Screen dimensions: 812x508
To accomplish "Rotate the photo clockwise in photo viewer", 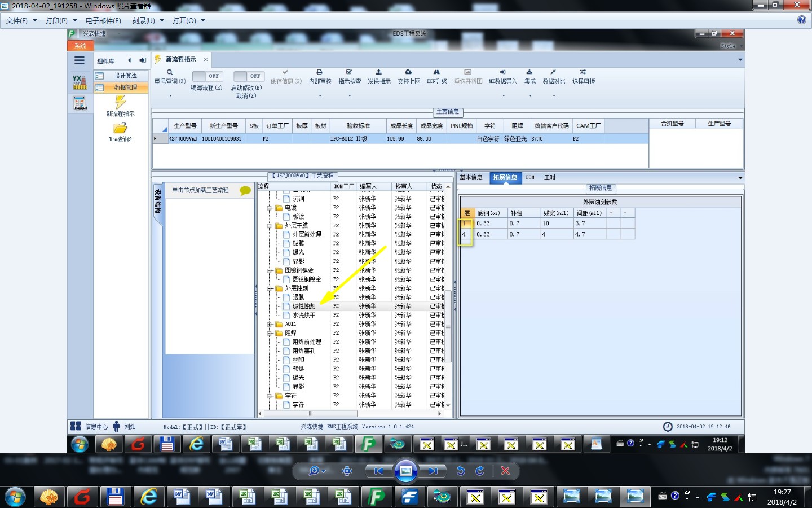I will [480, 471].
